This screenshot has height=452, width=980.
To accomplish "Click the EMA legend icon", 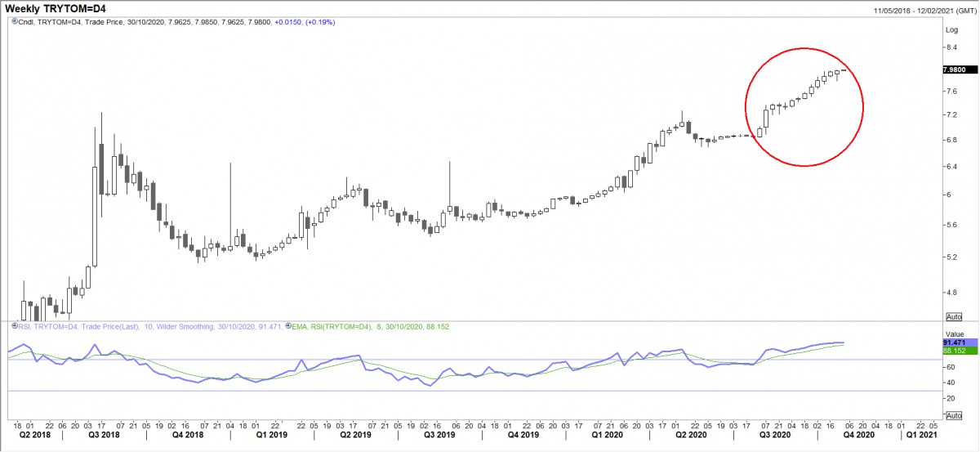I will [x=289, y=326].
